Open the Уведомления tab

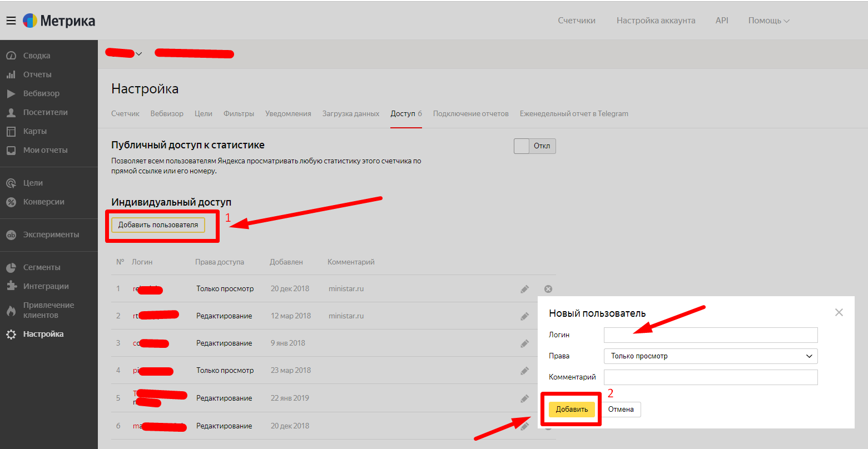click(288, 113)
